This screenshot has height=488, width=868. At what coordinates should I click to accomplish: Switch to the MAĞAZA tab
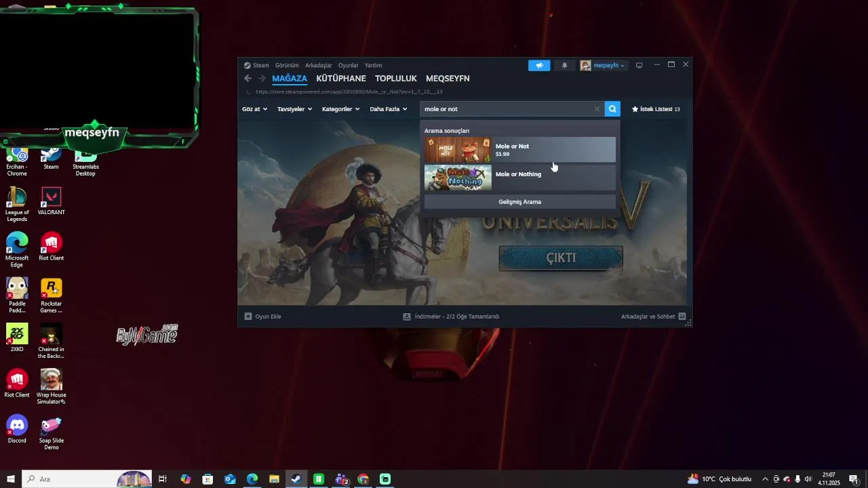tap(290, 79)
